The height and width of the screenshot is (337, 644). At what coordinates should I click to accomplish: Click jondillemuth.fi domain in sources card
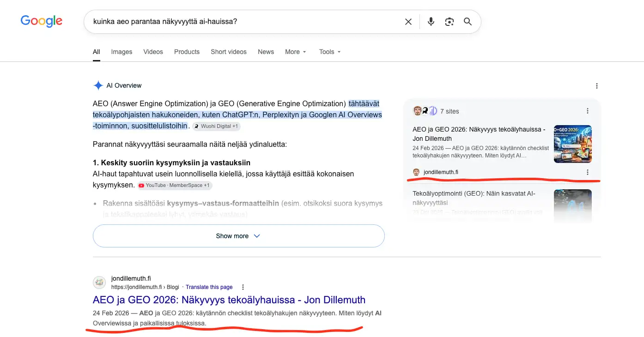coord(441,172)
